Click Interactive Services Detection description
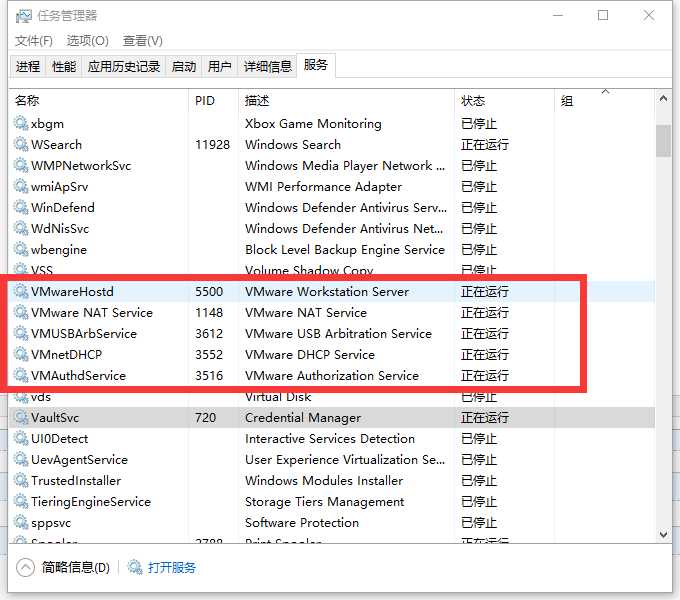 330,438
